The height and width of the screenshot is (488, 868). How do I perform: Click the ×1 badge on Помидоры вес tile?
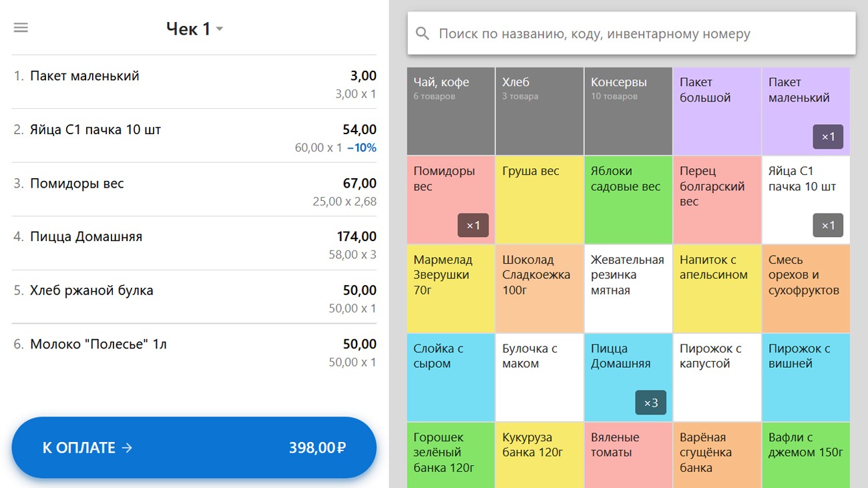(x=473, y=226)
